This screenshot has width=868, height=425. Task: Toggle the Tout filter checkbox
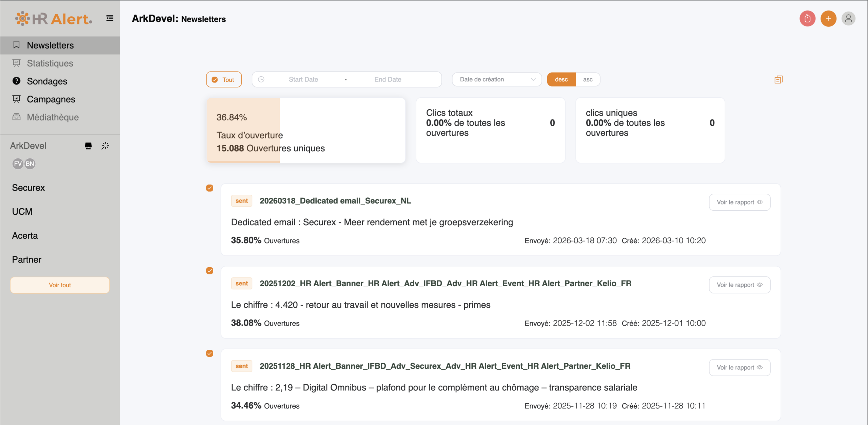pos(224,79)
